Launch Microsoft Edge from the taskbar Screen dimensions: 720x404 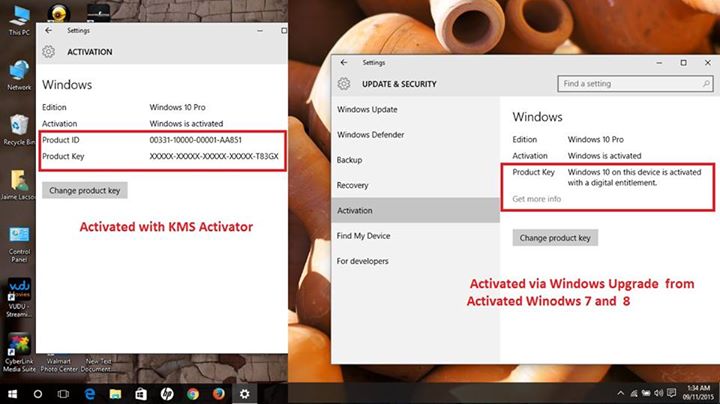click(90, 394)
